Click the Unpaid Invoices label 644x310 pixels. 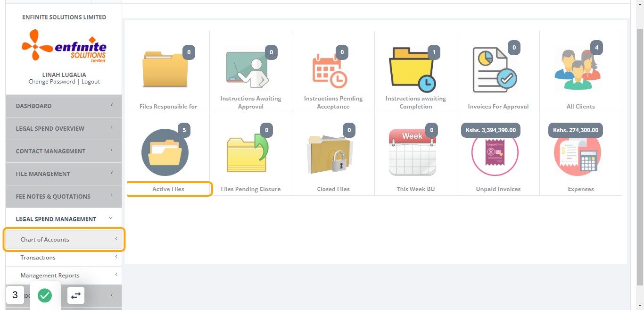pos(498,189)
